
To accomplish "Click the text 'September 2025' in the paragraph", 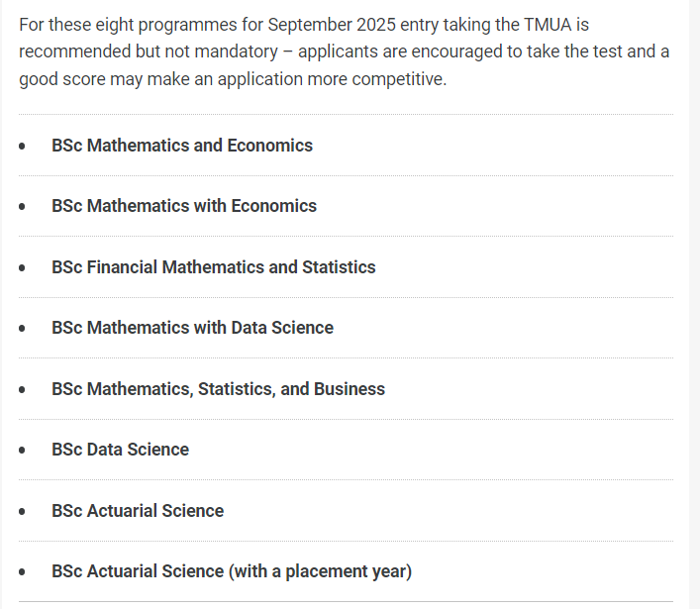I will (x=332, y=25).
